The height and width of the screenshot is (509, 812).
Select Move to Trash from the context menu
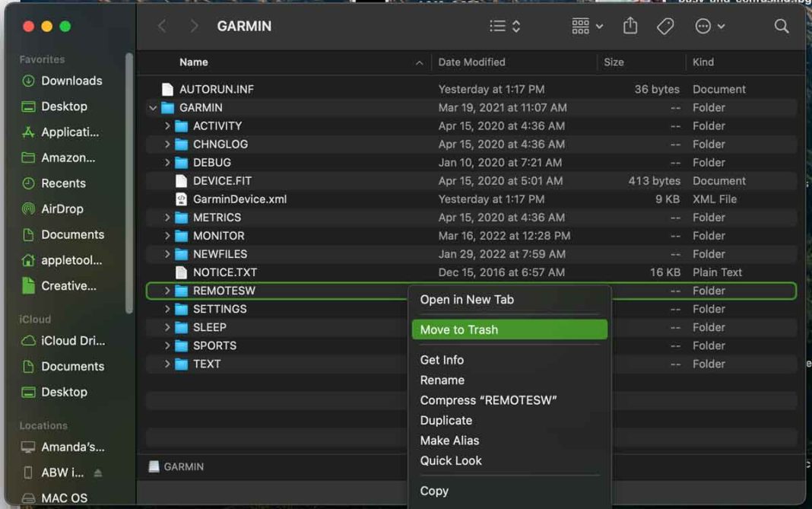click(459, 329)
